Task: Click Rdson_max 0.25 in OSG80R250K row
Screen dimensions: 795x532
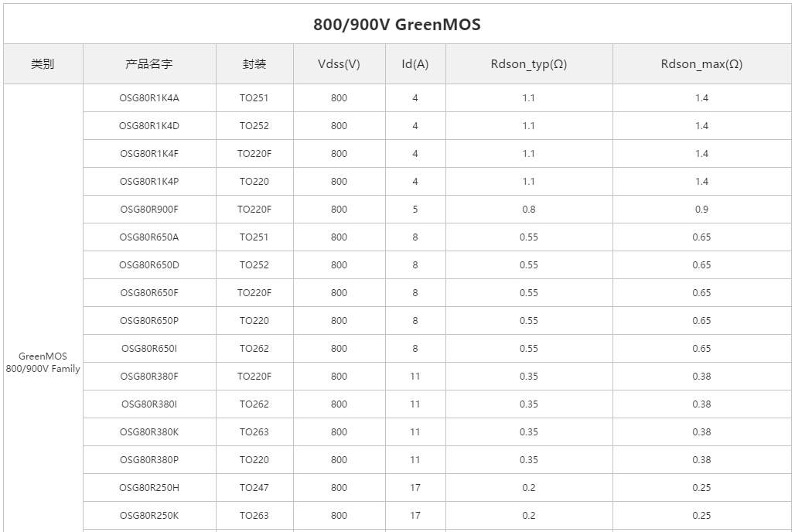Action: click(701, 517)
